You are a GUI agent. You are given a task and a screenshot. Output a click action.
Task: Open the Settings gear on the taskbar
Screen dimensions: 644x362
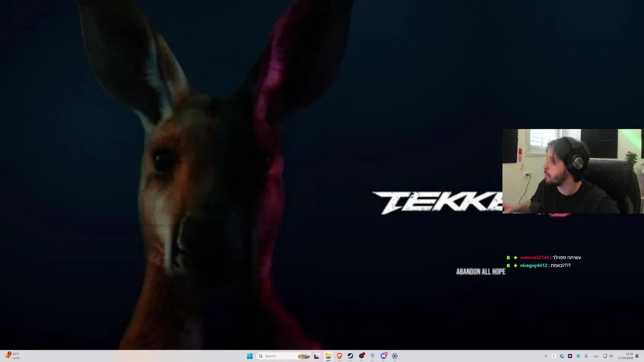[x=394, y=356]
